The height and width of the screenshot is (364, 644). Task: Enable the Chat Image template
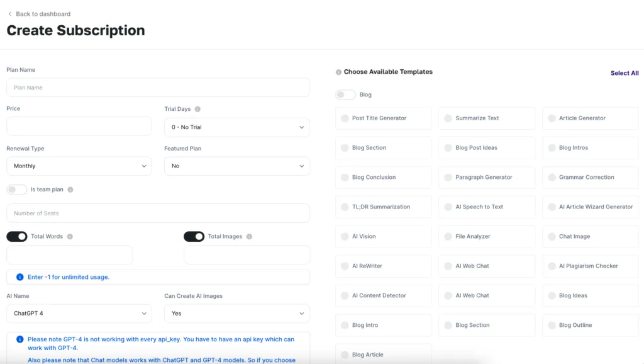[590, 237]
